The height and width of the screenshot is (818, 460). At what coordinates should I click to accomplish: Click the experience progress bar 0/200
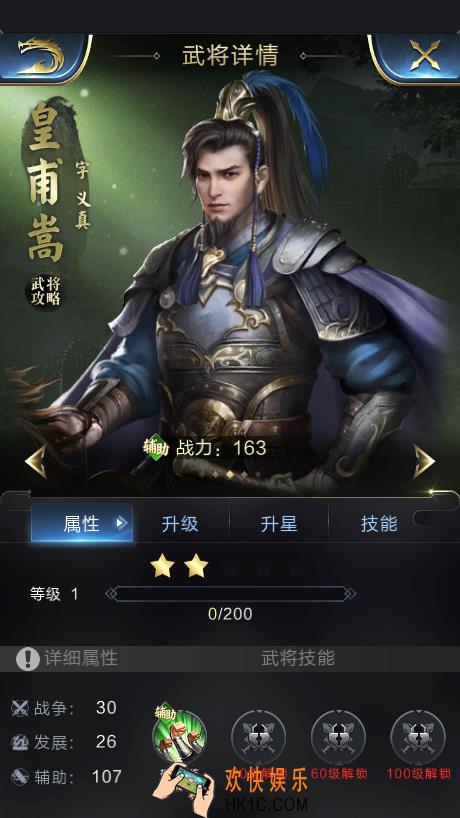(x=231, y=594)
